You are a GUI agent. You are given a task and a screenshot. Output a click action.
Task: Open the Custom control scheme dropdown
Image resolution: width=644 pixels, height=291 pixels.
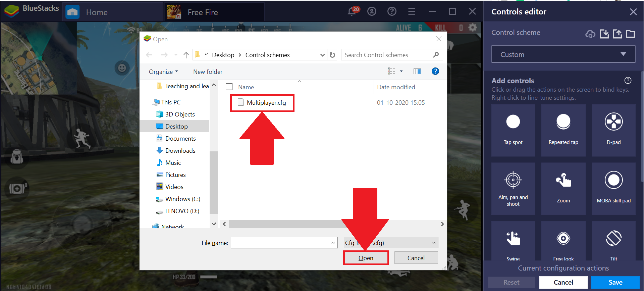click(563, 54)
